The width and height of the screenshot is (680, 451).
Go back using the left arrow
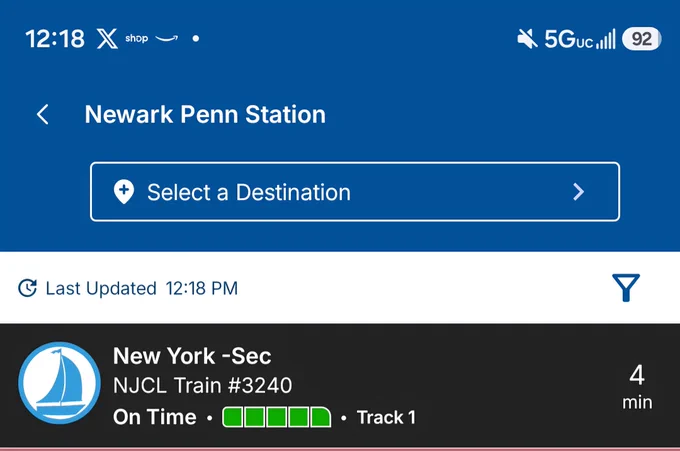click(42, 115)
